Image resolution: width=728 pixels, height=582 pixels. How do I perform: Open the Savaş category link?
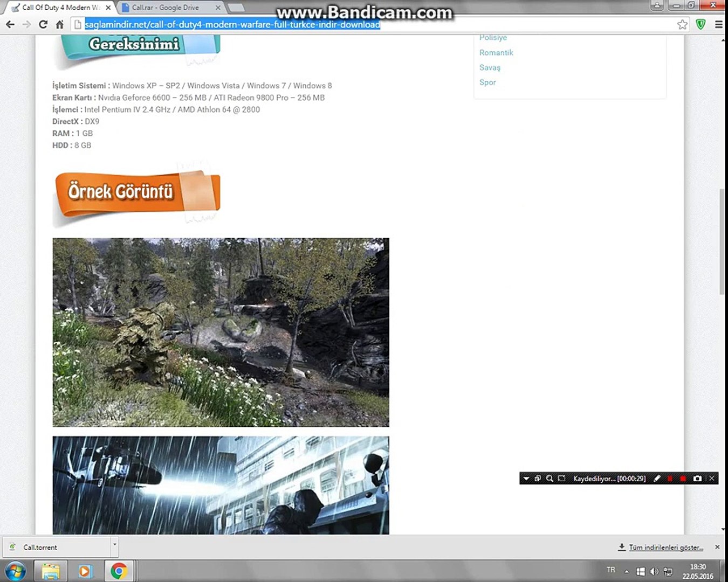click(490, 67)
